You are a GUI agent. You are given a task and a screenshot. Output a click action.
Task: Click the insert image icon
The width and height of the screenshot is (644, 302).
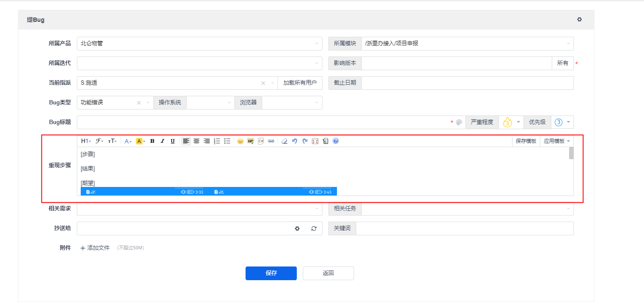pos(251,141)
